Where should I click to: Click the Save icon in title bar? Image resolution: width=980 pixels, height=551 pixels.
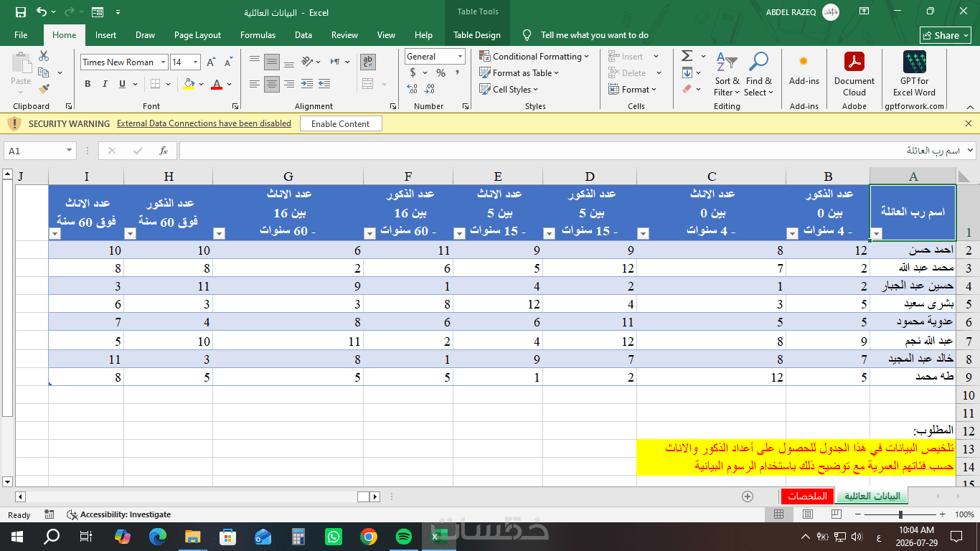coord(21,12)
